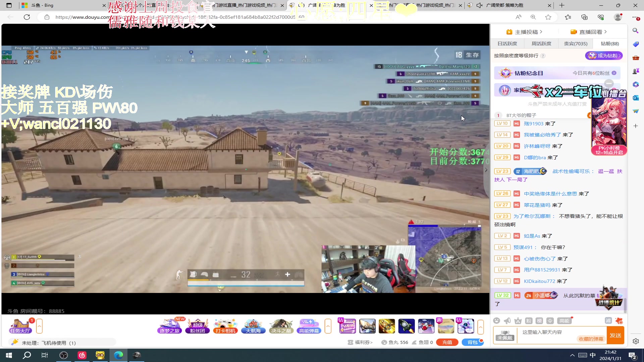Image resolution: width=644 pixels, height=362 pixels.
Task: Expand the task hall arrow
Action: tap(39, 326)
